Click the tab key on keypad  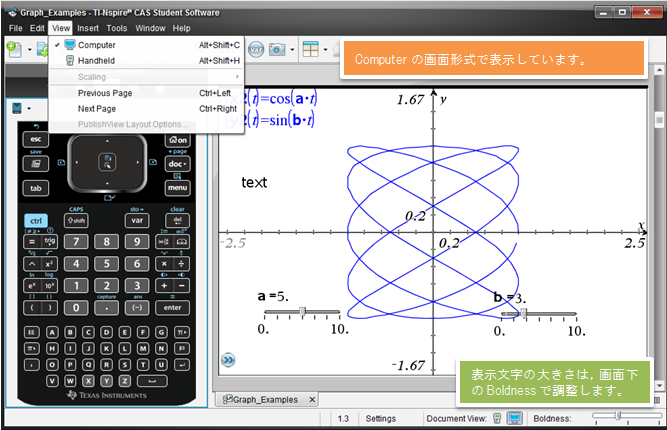click(36, 188)
